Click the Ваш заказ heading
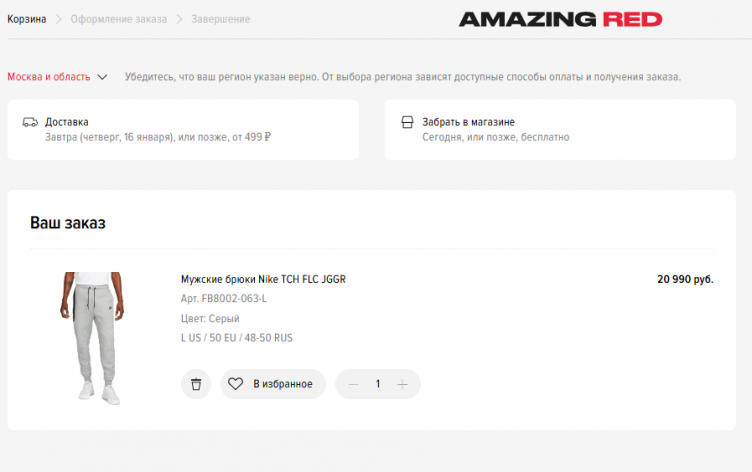 coord(68,223)
